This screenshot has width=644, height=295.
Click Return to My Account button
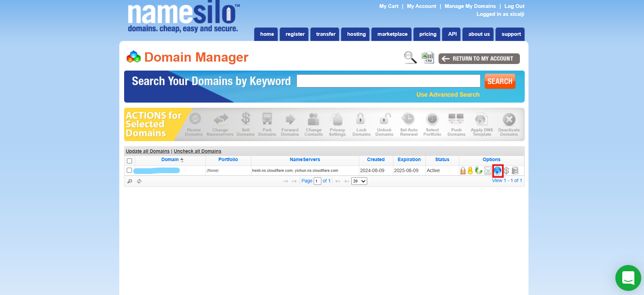click(x=479, y=59)
